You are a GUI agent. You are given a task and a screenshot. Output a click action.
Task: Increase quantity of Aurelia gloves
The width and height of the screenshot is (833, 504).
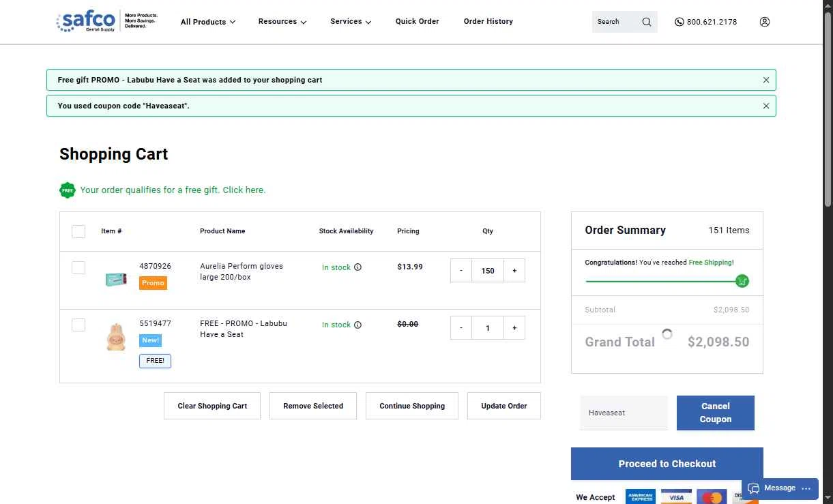(514, 271)
